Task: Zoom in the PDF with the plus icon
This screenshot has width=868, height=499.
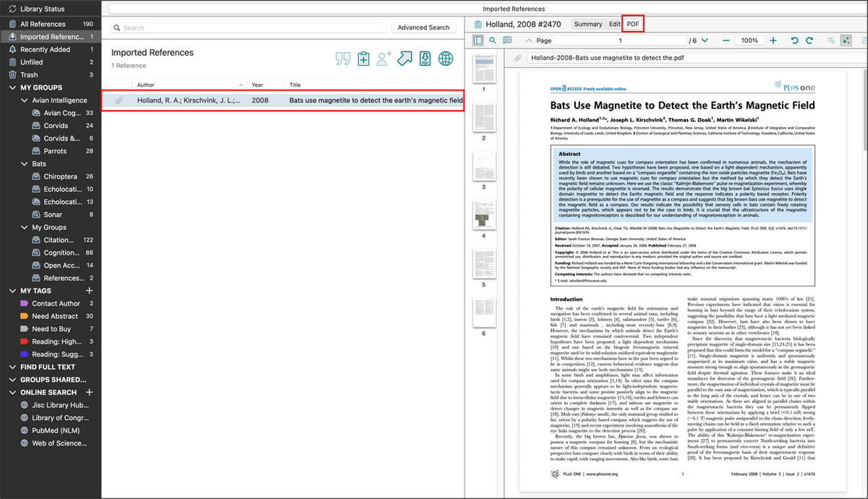Action: click(x=773, y=40)
